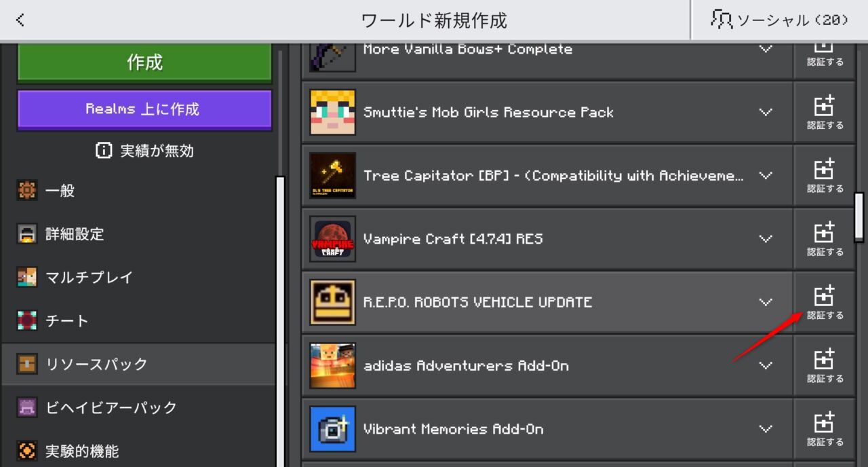The width and height of the screenshot is (868, 467).
Task: Open the 一般 settings tab
Action: pos(138,191)
